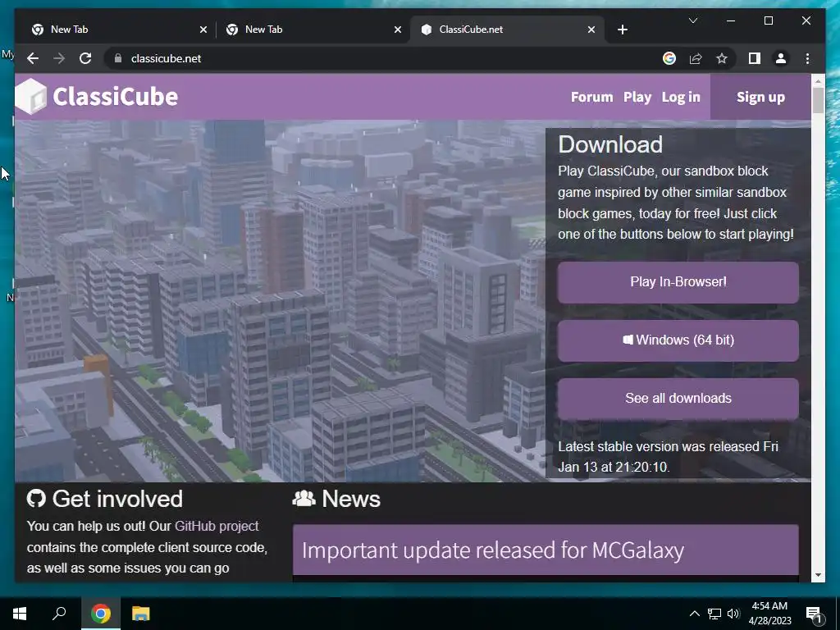Click See all downloads button

(x=678, y=399)
